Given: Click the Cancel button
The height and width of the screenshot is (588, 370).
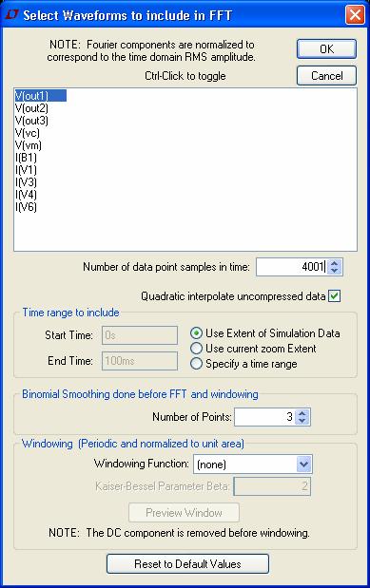Looking at the screenshot, I should (326, 76).
